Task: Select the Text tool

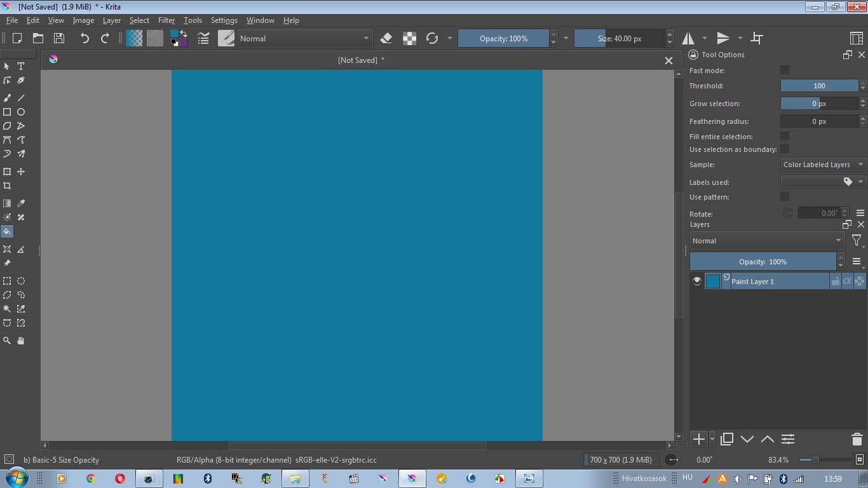Action: coord(21,66)
